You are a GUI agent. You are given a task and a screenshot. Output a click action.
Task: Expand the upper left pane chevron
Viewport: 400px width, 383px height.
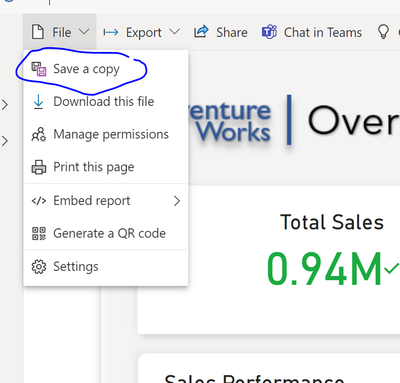5,105
